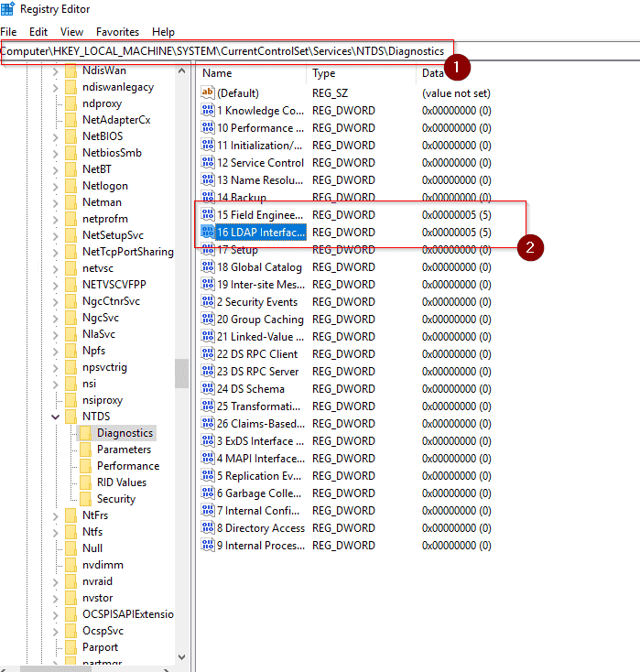Click the Netlogon folder icon
The width and height of the screenshot is (640, 672).
pos(71,186)
